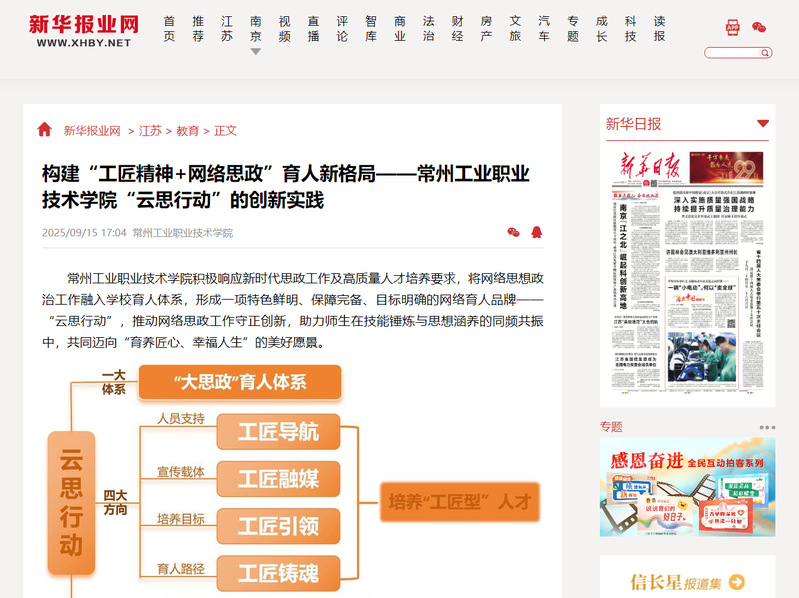Select the 评论 navigation menu item

click(x=342, y=28)
